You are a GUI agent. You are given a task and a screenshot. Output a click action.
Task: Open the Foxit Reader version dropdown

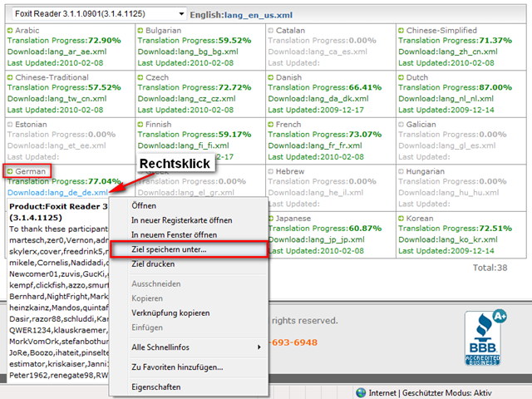tap(182, 14)
